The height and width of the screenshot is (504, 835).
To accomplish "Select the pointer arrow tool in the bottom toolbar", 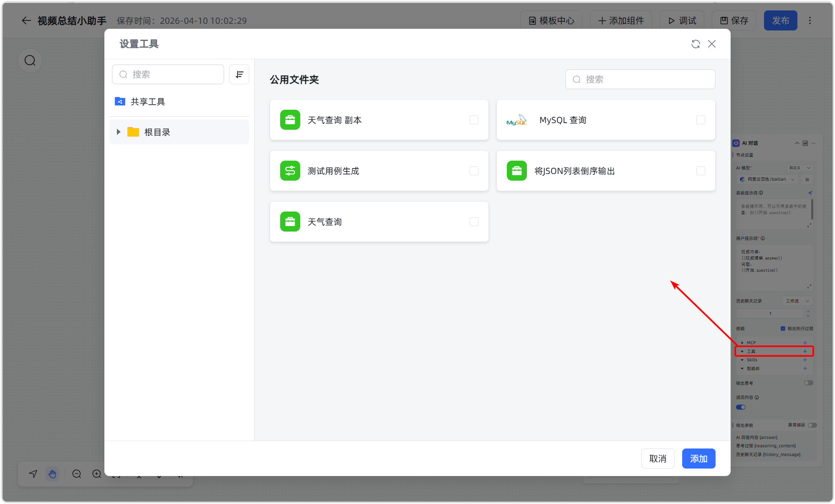I will (33, 474).
